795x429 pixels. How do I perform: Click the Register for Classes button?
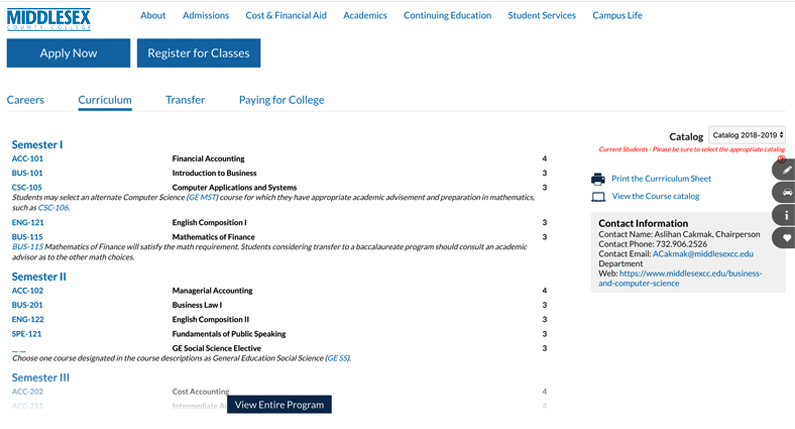[x=199, y=53]
